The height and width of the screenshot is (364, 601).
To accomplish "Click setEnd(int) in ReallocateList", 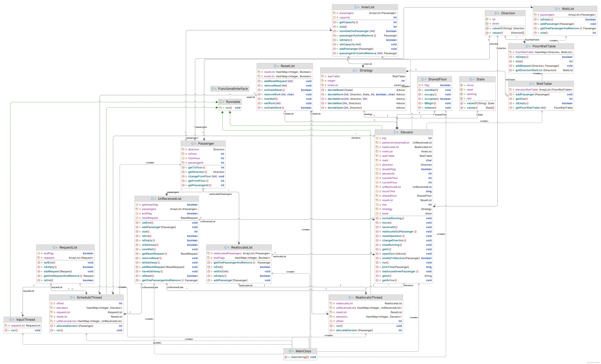I will point(239,272).
